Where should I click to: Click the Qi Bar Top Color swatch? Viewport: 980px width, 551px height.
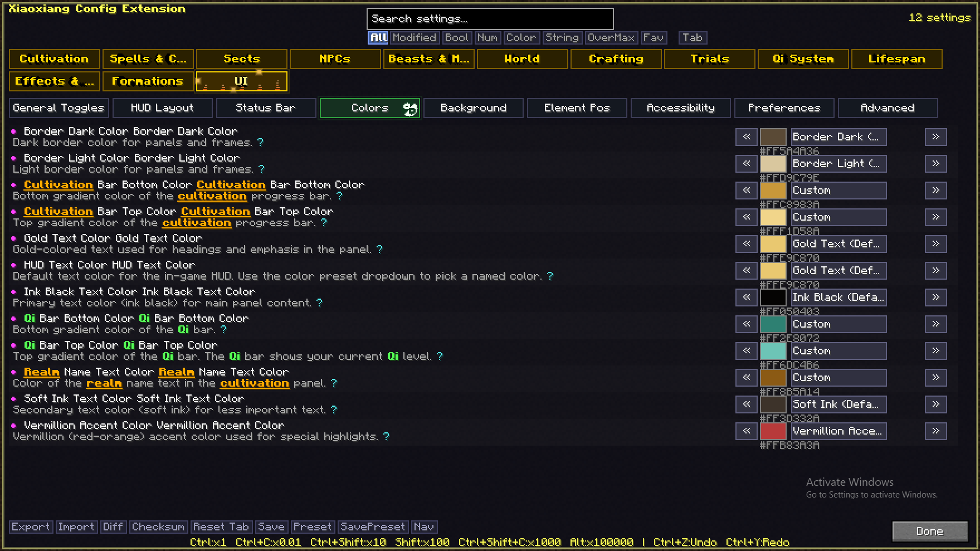[x=773, y=351]
